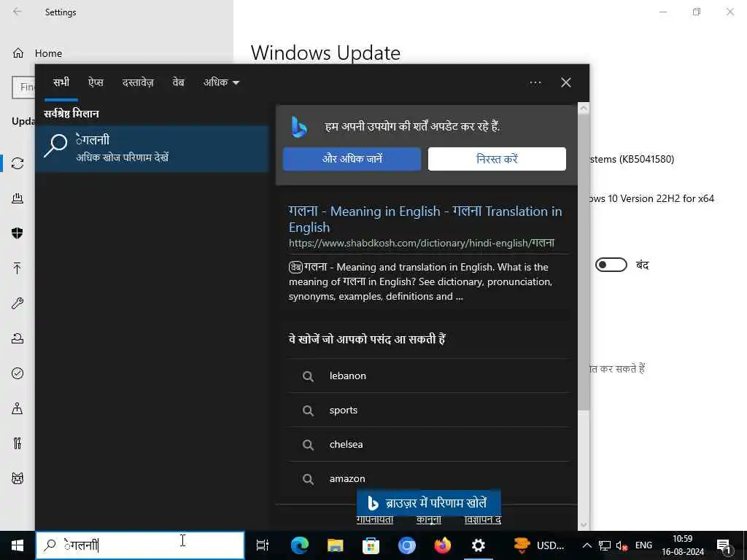Click the कानूनी footer link

pos(429,520)
